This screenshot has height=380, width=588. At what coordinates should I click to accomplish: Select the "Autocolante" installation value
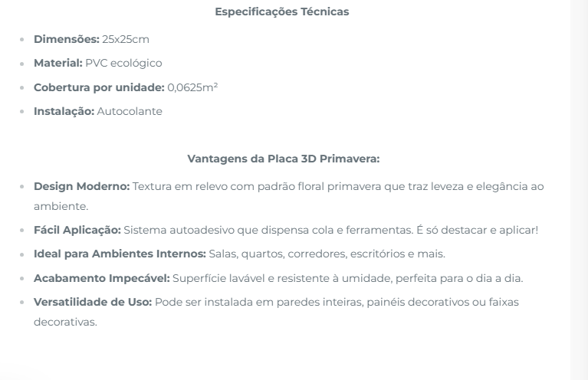point(130,112)
